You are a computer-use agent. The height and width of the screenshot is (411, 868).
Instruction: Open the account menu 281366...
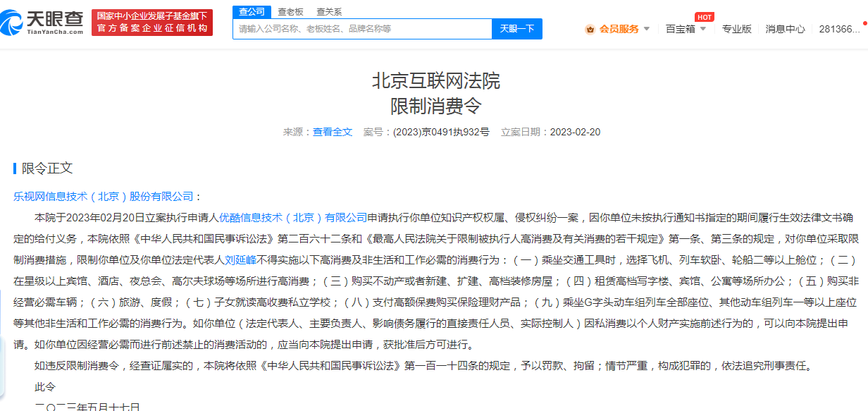pos(840,29)
